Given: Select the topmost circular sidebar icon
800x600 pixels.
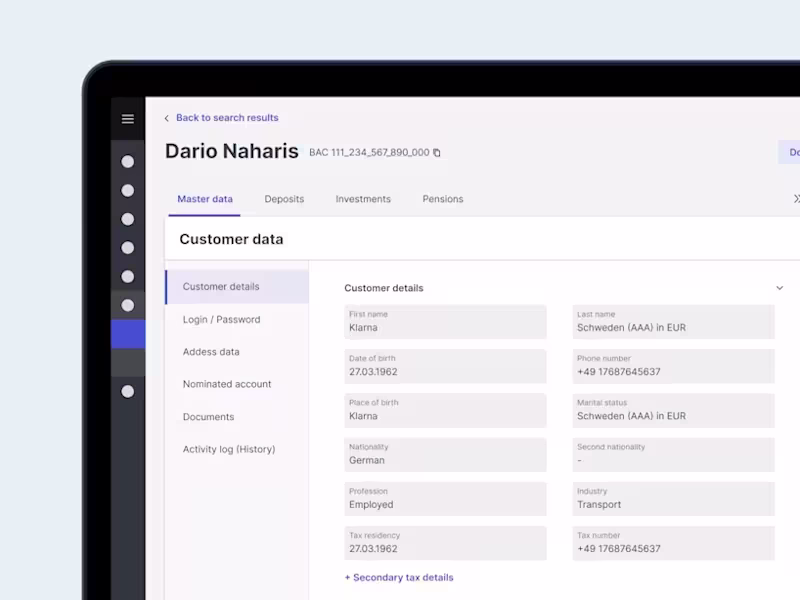Looking at the screenshot, I should coord(127,161).
